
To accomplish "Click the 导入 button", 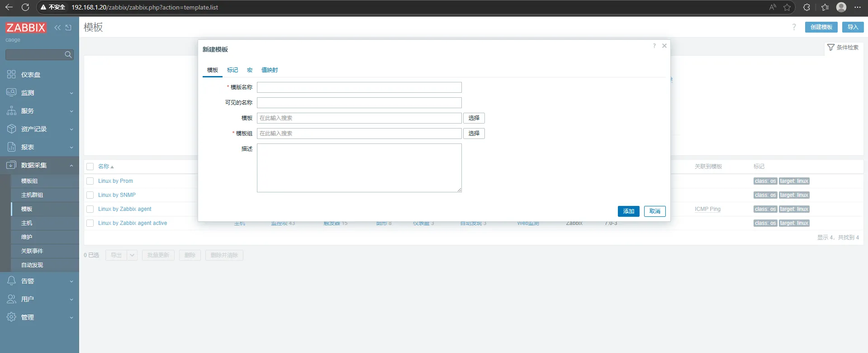I will click(853, 27).
